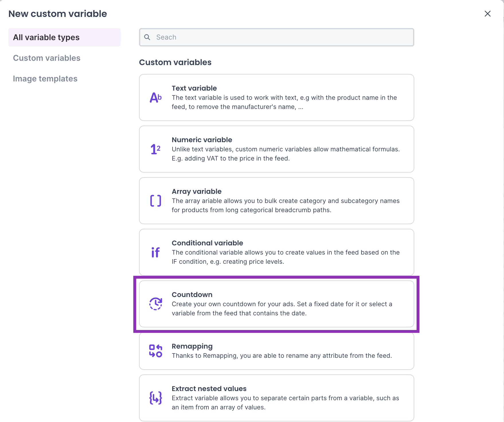504x422 pixels.
Task: Click the Remapping swap icon
Action: [x=156, y=351]
